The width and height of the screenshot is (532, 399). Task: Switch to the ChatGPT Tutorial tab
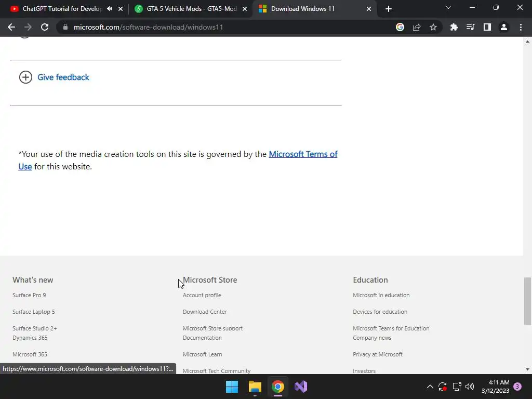62,9
